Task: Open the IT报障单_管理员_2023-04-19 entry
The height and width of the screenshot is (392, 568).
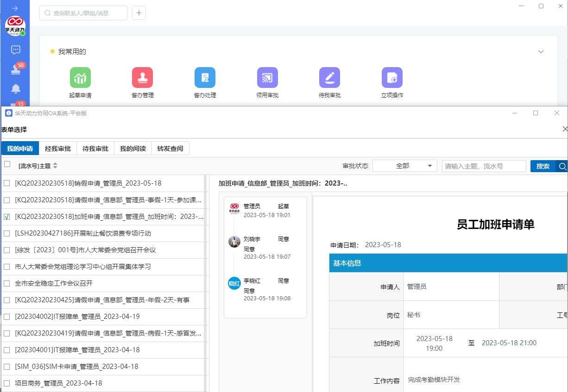Action: pyautogui.click(x=77, y=317)
